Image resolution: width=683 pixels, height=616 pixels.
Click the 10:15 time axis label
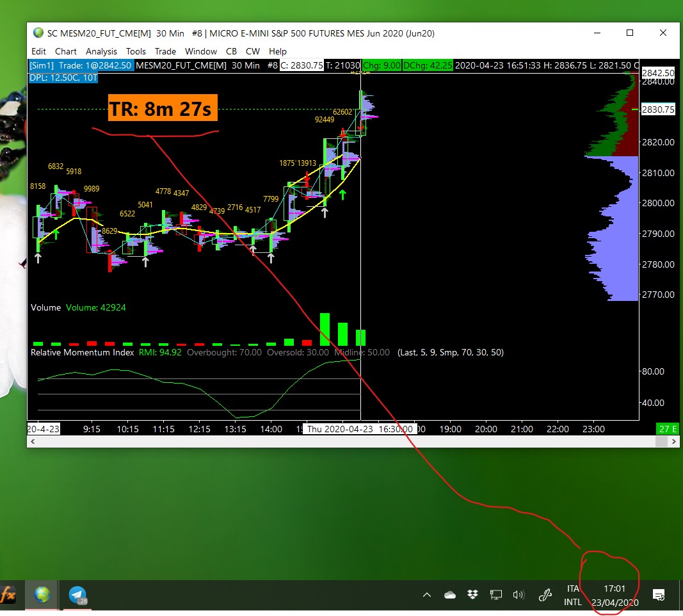click(127, 429)
